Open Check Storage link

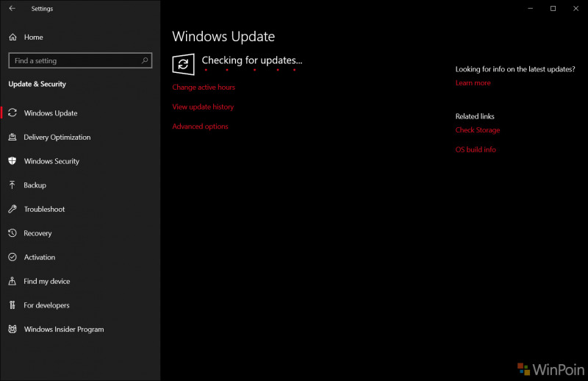[x=477, y=130]
